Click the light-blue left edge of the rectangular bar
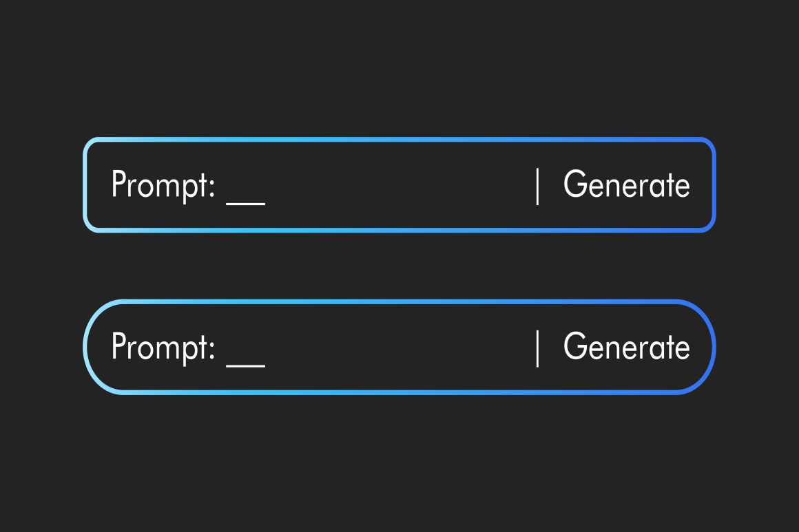 [85, 185]
